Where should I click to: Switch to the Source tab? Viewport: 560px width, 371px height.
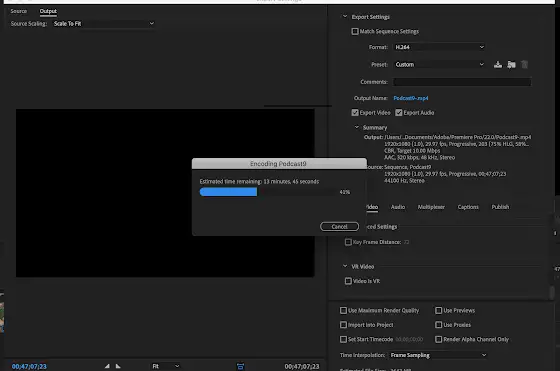point(19,11)
